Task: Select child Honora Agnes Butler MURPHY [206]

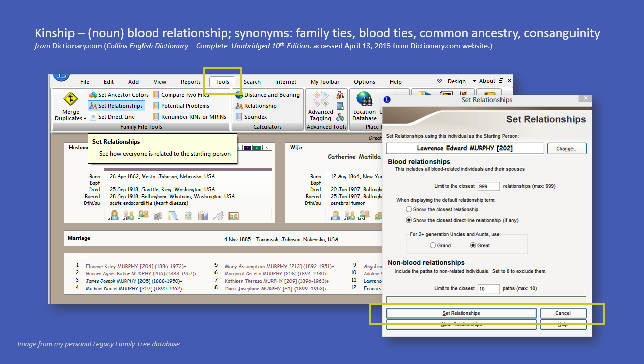Action: 141,274
